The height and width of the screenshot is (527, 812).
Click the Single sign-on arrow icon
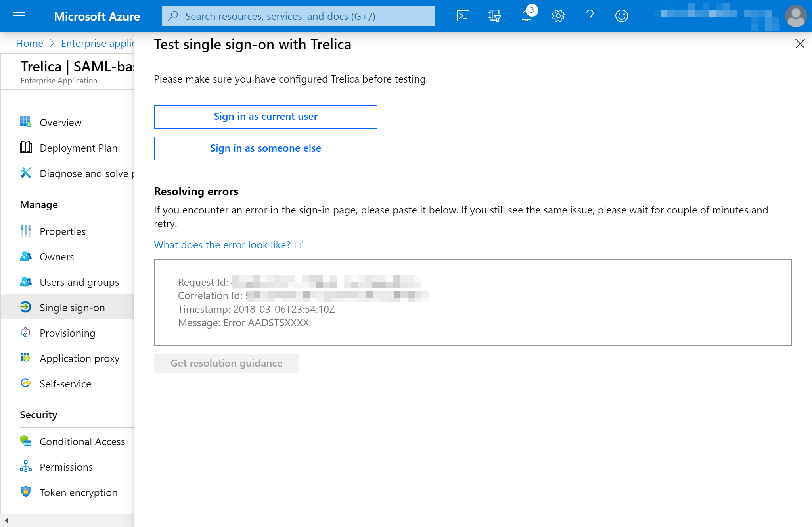click(x=26, y=307)
